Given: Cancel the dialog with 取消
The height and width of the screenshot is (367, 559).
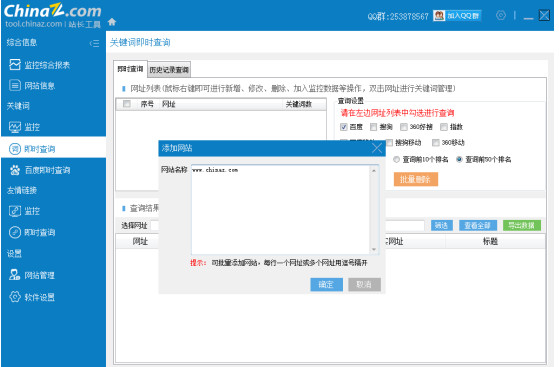Looking at the screenshot, I should pos(364,284).
